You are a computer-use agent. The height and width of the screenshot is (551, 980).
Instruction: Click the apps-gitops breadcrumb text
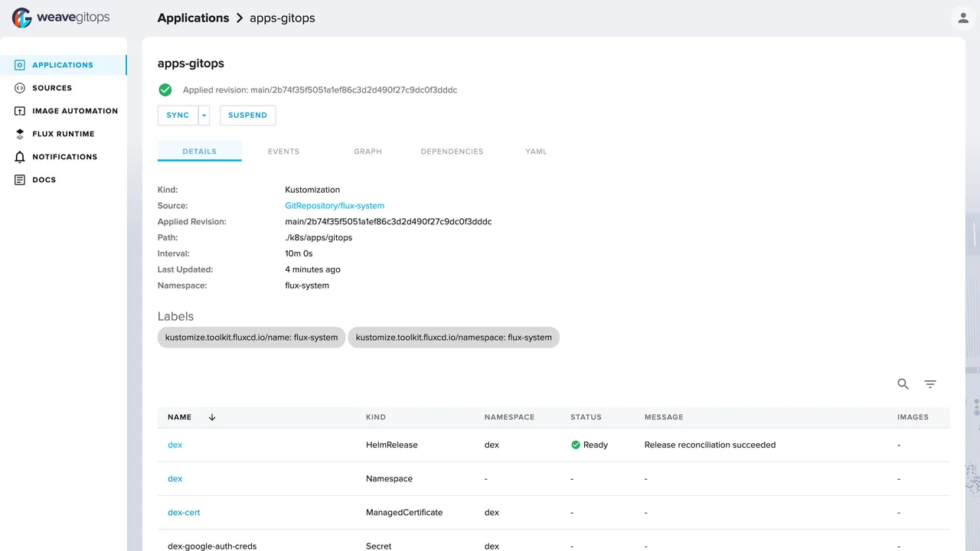tap(283, 18)
